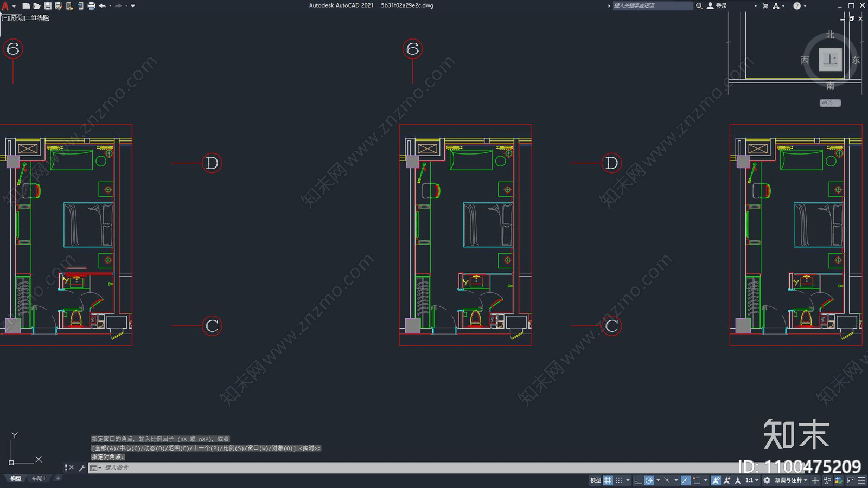868x488 pixels.
Task: Click the search magnifier icon
Action: click(x=699, y=5)
